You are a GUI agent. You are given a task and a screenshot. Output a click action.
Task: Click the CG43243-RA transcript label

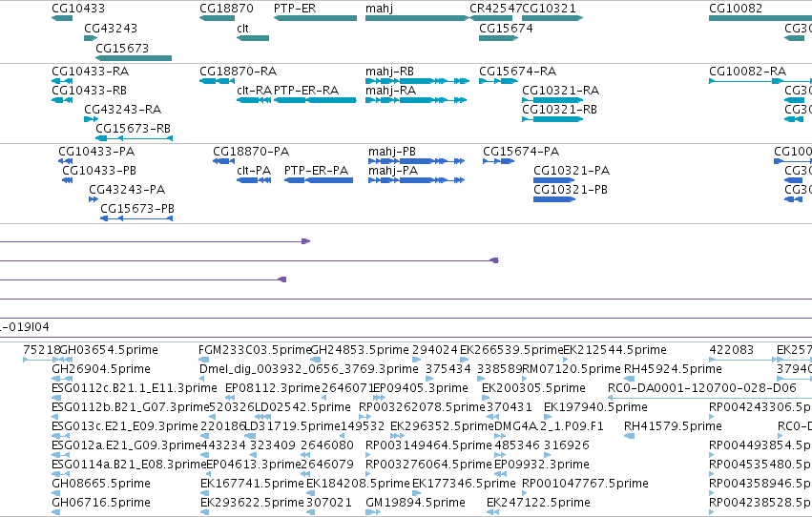[x=123, y=109]
